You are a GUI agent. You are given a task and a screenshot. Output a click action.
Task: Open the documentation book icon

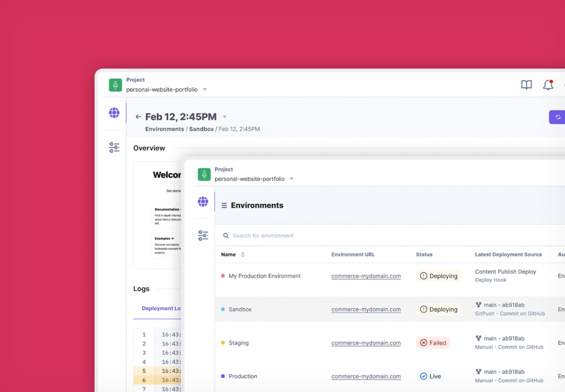[x=526, y=85]
